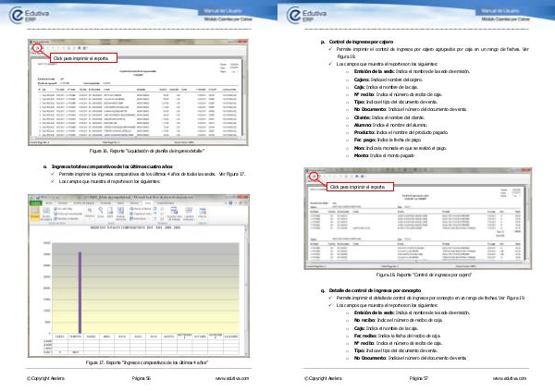Click the Normal view icon in Excel ribbon
This screenshot has height=392, width=555.
pos(44,210)
